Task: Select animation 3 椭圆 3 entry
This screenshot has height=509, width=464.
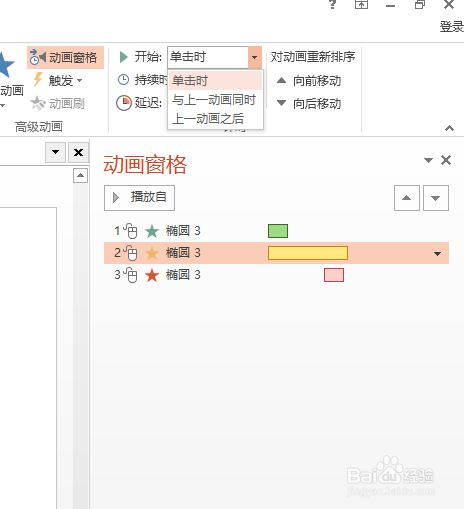Action: click(276, 275)
